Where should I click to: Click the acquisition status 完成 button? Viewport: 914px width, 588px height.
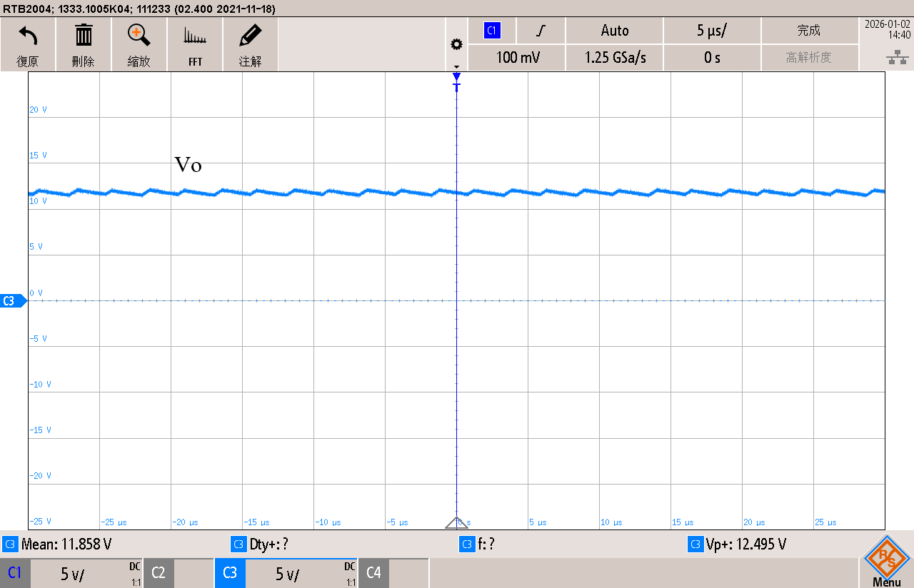[809, 31]
